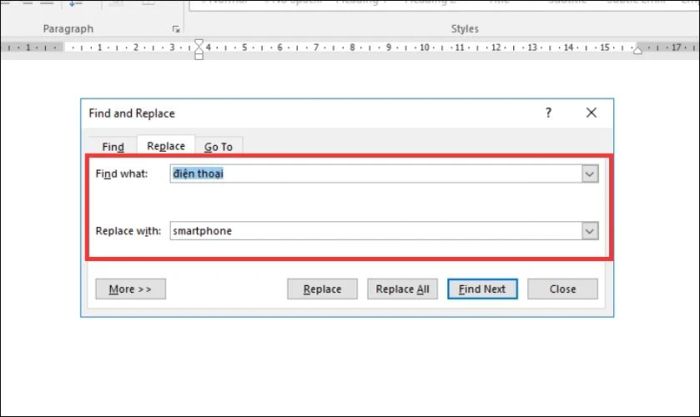This screenshot has width=700, height=417.
Task: Click the horizontal ruler at mark 10
Action: (x=425, y=47)
